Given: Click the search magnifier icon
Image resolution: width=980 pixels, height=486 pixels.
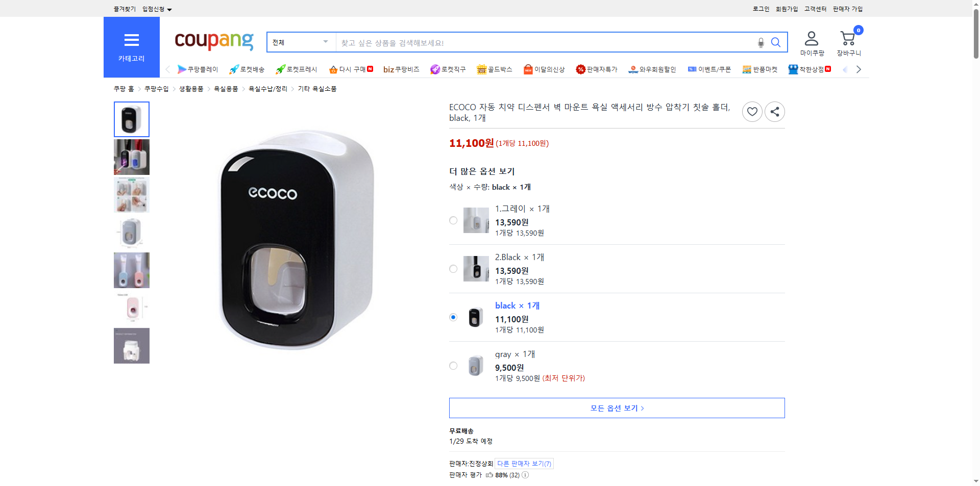Looking at the screenshot, I should [x=776, y=42].
